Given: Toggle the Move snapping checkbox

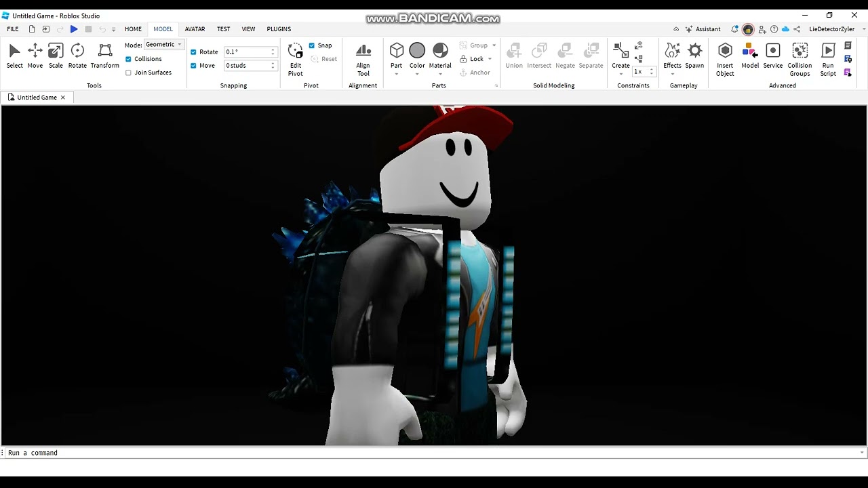Looking at the screenshot, I should (193, 66).
